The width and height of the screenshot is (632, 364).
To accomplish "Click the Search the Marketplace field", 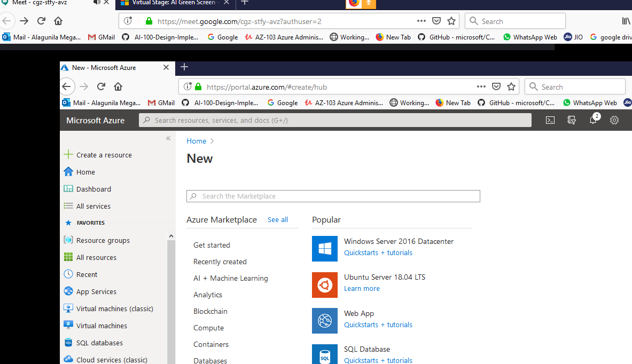I will (x=333, y=196).
